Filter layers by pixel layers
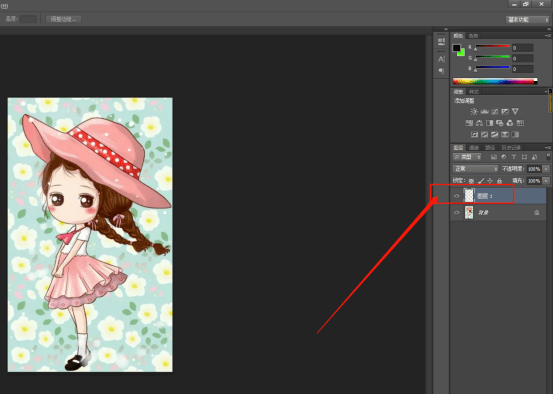Viewport: 554px width, 395px height. pyautogui.click(x=494, y=157)
